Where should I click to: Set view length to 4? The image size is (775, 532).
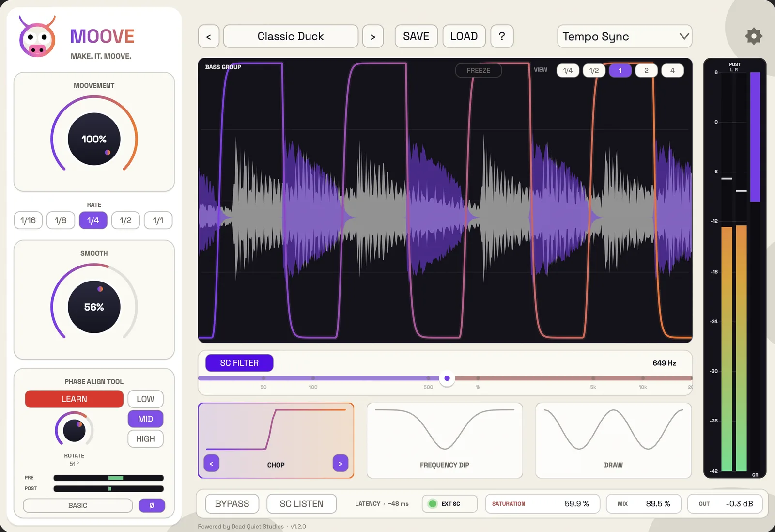click(x=672, y=70)
